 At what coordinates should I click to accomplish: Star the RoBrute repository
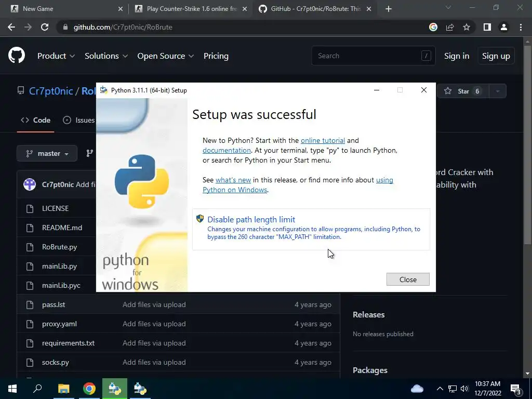point(463,91)
